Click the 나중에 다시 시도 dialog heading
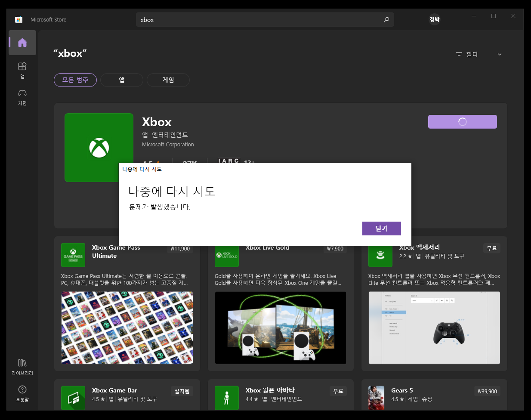The height and width of the screenshot is (420, 531). (172, 191)
